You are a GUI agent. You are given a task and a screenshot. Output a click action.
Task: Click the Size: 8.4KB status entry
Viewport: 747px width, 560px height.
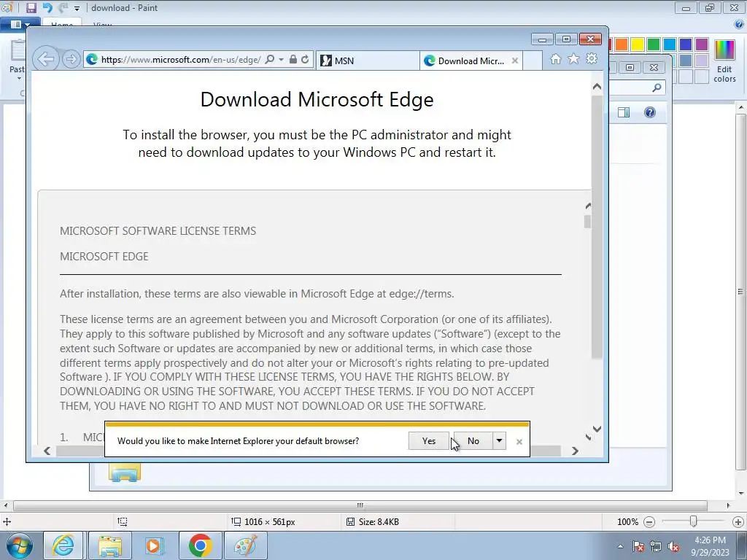pos(373,522)
